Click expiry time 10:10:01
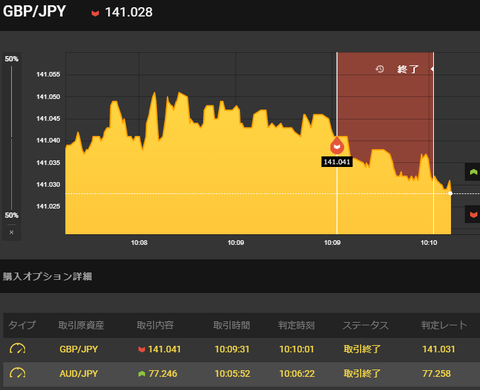 point(297,349)
